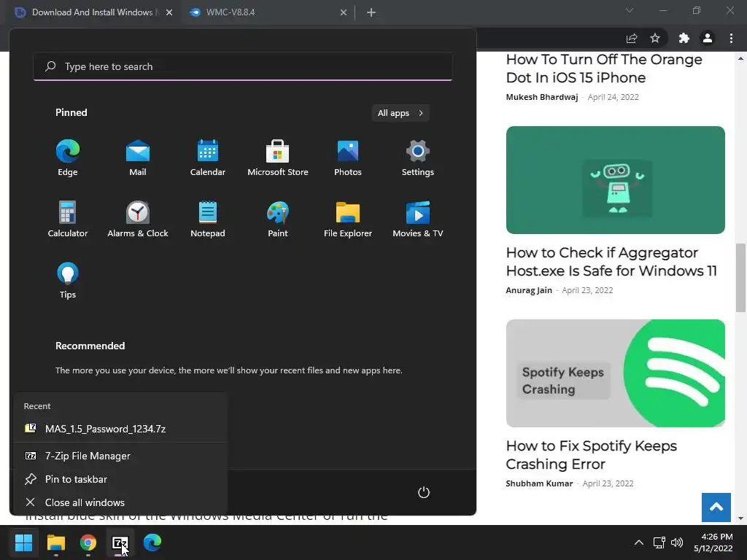
Task: Open network icon in system tray
Action: 659,542
